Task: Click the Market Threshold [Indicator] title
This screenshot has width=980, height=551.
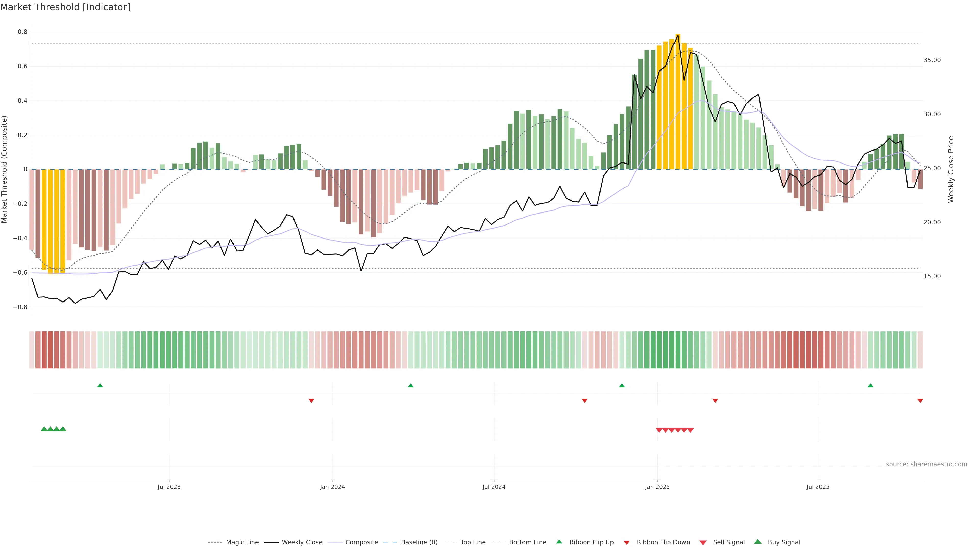Action: tap(65, 7)
